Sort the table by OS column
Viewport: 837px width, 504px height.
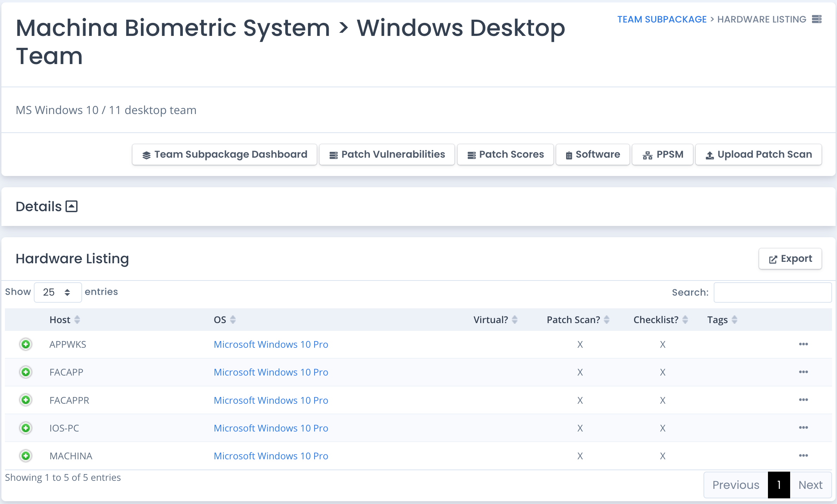[x=225, y=320]
